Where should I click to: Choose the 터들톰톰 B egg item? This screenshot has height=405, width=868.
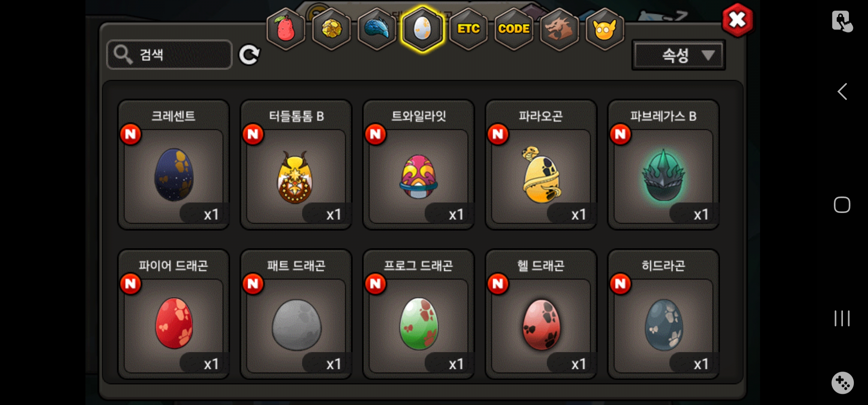click(x=296, y=165)
